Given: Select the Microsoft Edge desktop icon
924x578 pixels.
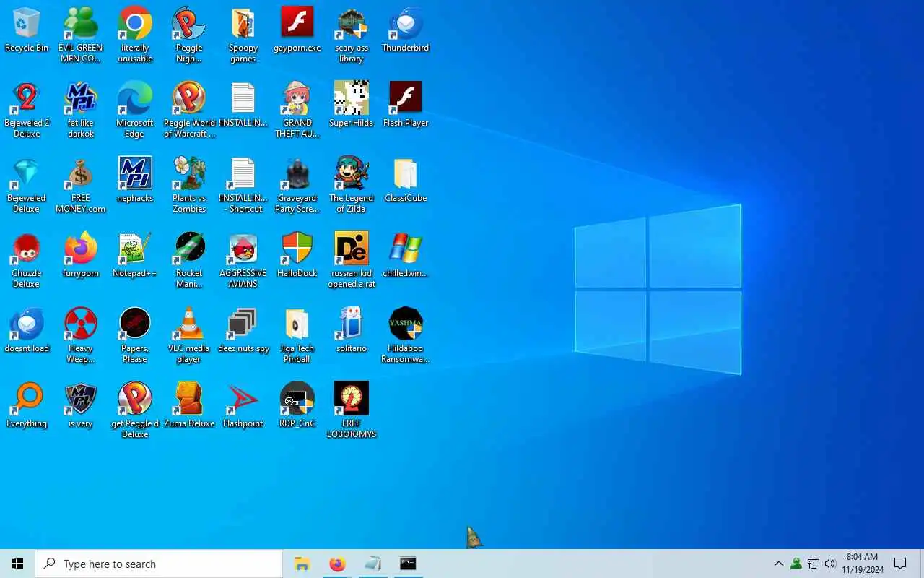Looking at the screenshot, I should [135, 110].
